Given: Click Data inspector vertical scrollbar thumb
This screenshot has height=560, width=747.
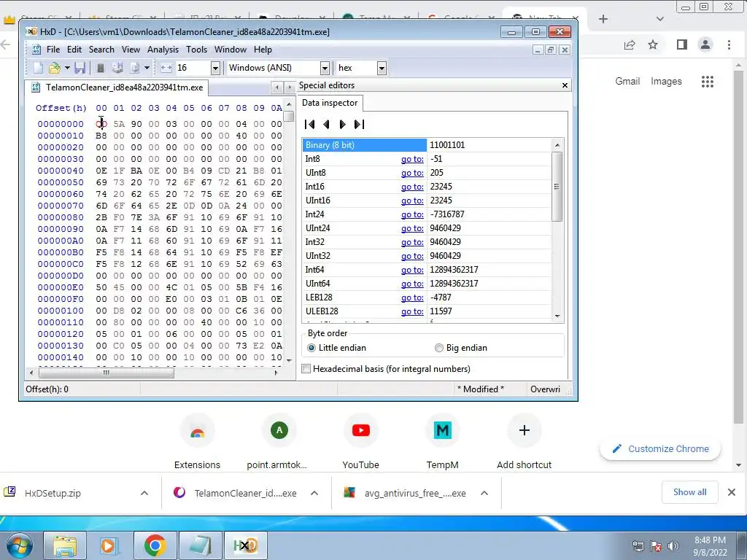Looking at the screenshot, I should (x=557, y=187).
